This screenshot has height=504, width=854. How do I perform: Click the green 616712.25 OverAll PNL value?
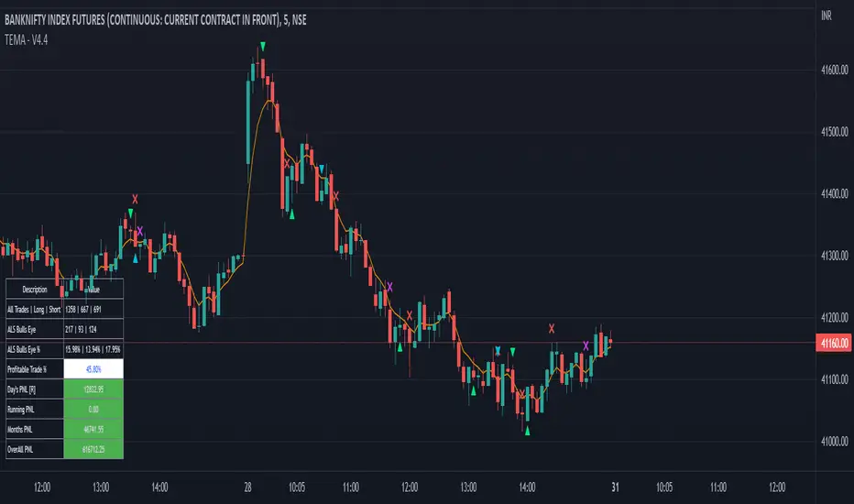[93, 450]
